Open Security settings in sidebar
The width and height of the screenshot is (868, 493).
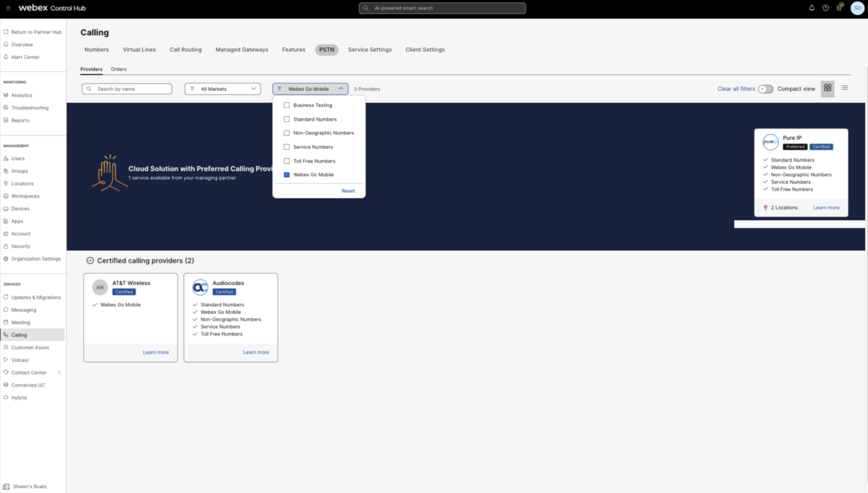[x=21, y=246]
